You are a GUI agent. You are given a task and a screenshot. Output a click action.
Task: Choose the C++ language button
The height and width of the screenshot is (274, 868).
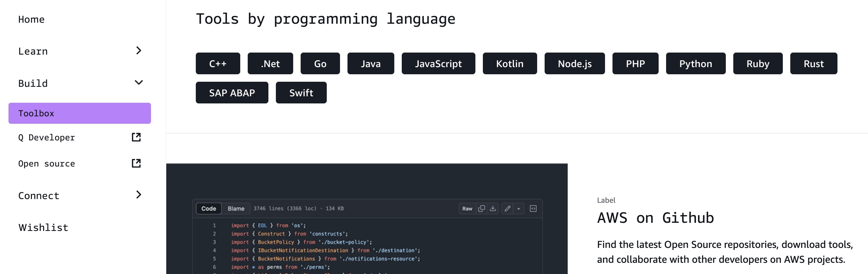(x=218, y=63)
